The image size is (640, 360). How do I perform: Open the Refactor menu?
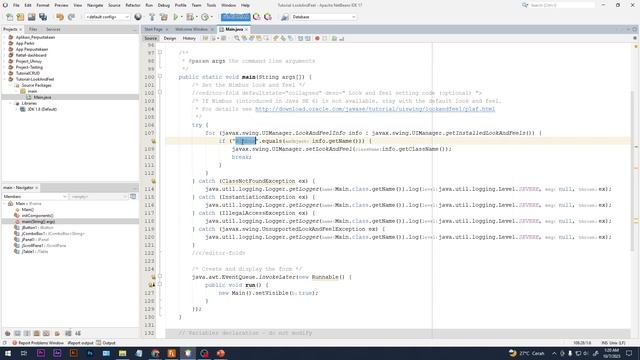click(x=133, y=5)
